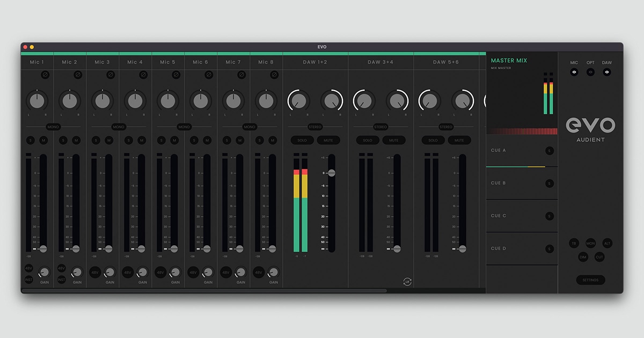Click the DIM button
This screenshot has height=338, width=644.
tap(583, 258)
